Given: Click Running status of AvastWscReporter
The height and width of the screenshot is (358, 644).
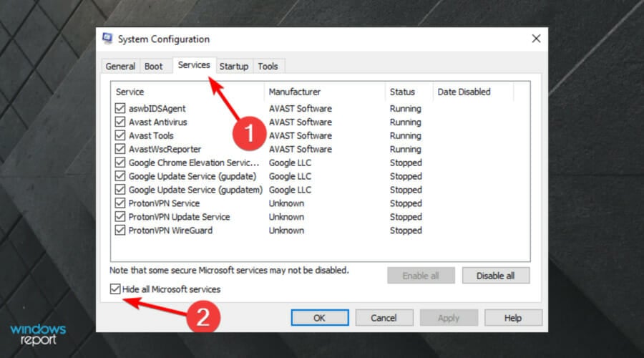Looking at the screenshot, I should (406, 149).
